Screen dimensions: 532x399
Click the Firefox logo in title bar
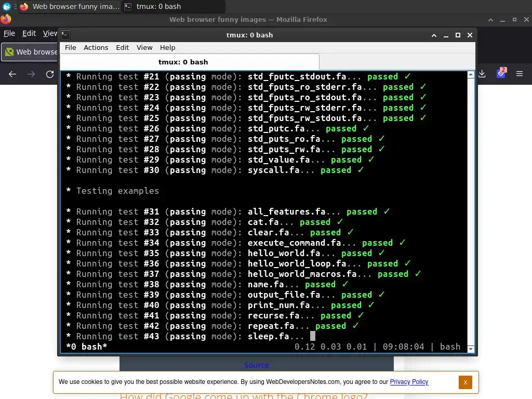click(x=6, y=19)
